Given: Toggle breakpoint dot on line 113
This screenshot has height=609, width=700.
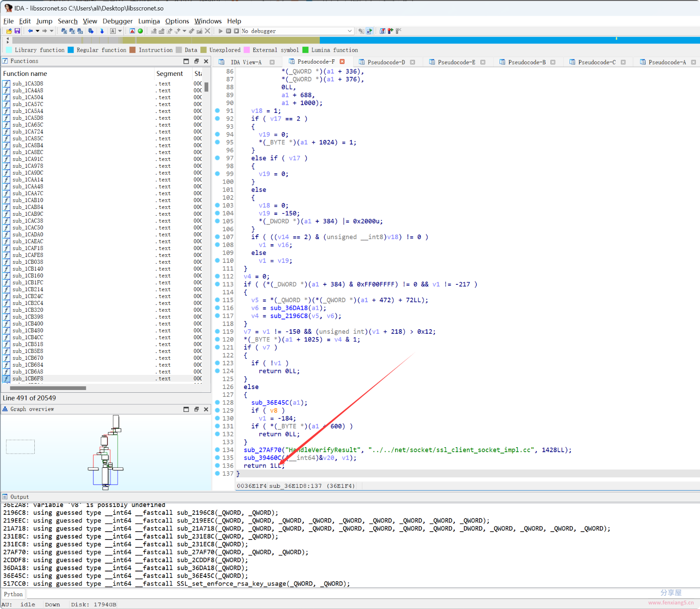Looking at the screenshot, I should (217, 284).
